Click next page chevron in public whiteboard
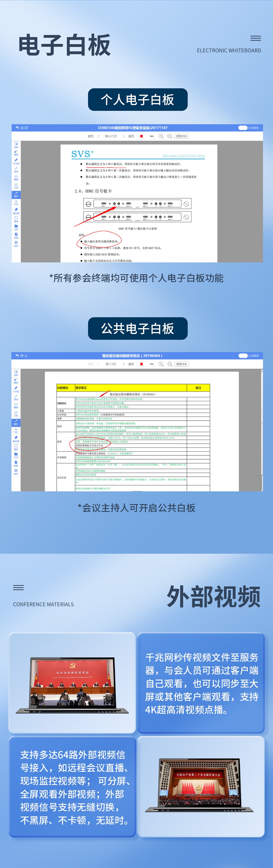This screenshot has width=273, height=868. (123, 364)
